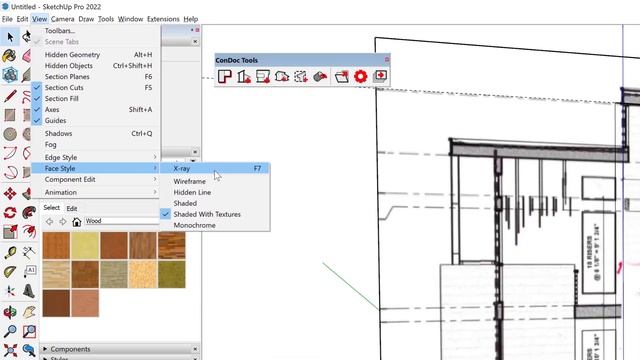This screenshot has height=360, width=640.
Task: Pick the olive green wood swatch
Action: (x=172, y=275)
